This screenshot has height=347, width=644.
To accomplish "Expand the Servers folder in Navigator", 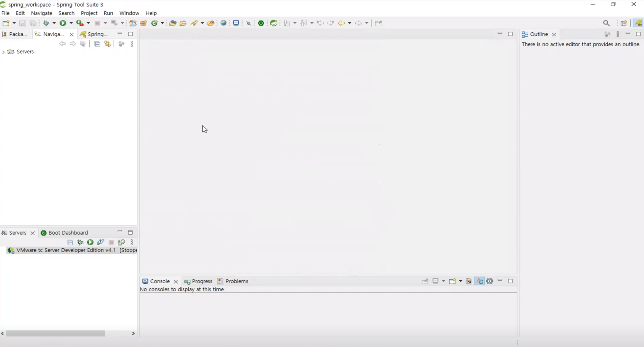I will [3, 52].
